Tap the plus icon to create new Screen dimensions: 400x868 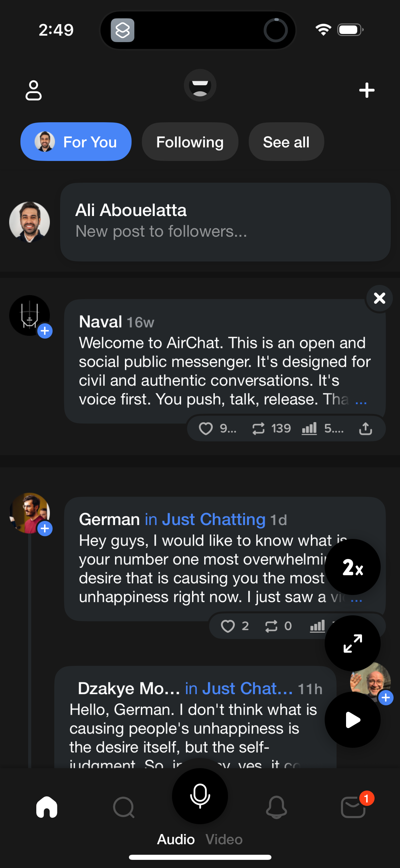tap(366, 90)
